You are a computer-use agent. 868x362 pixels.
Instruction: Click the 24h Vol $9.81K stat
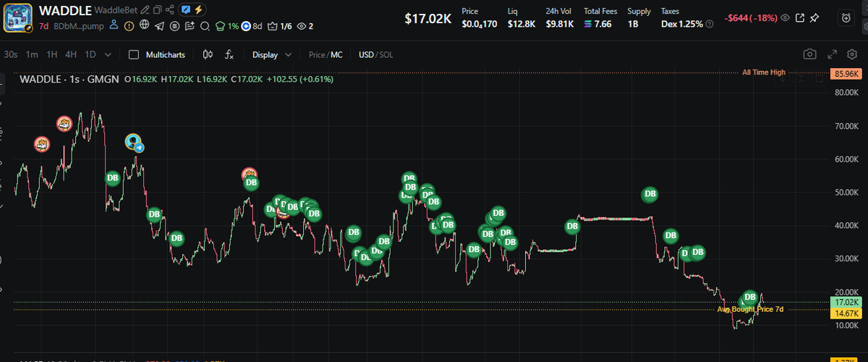[560, 18]
